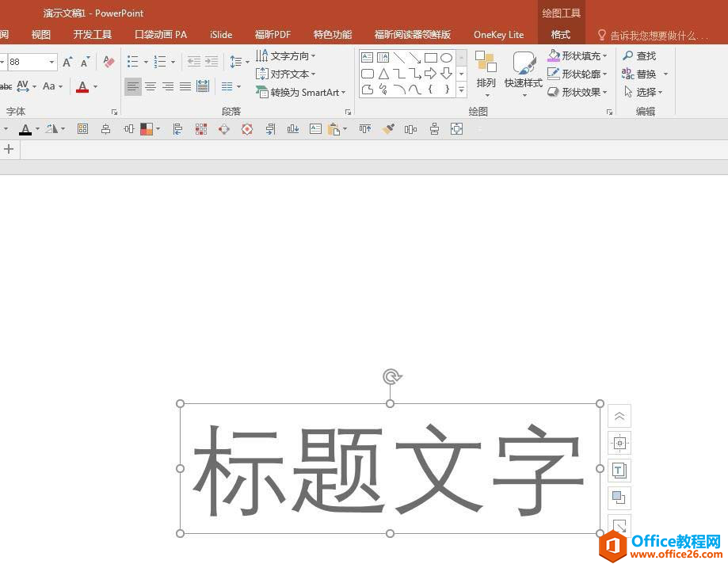Open the Text Direction (文字方向) dropdown
Viewport: 728px width, 568px height.
point(286,56)
